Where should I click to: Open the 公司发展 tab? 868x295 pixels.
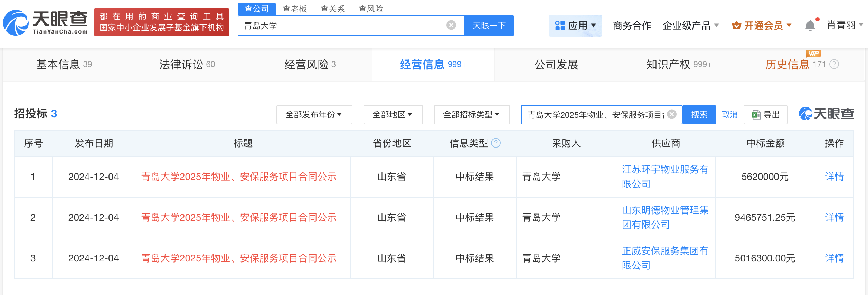click(x=556, y=65)
